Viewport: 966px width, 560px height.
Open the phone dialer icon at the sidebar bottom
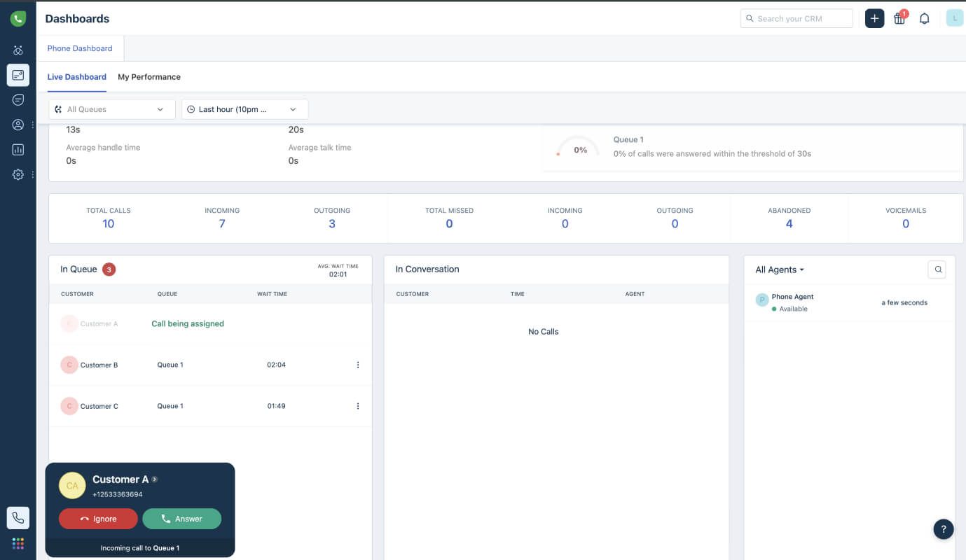[18, 518]
